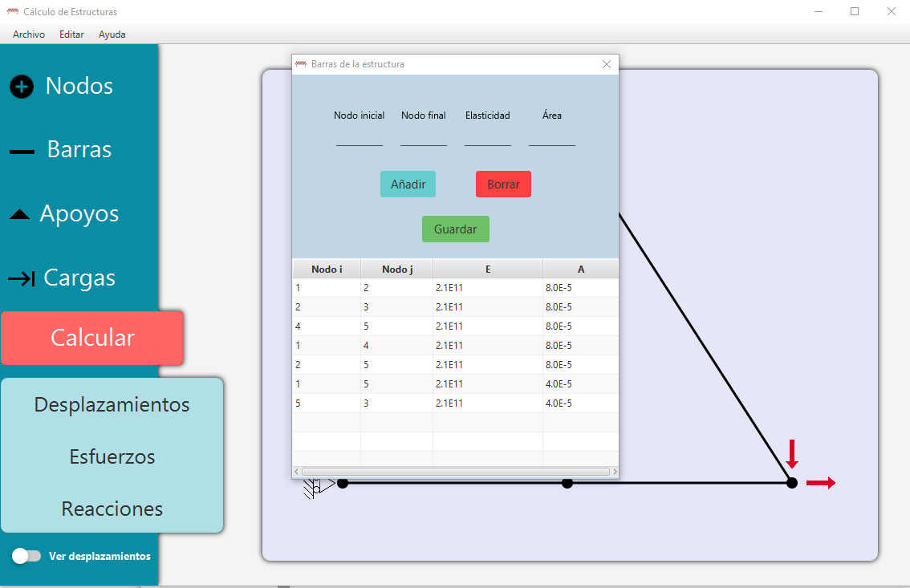The height and width of the screenshot is (588, 910).
Task: Click the roof logo in the Barras dialog title bar
Action: [x=300, y=64]
